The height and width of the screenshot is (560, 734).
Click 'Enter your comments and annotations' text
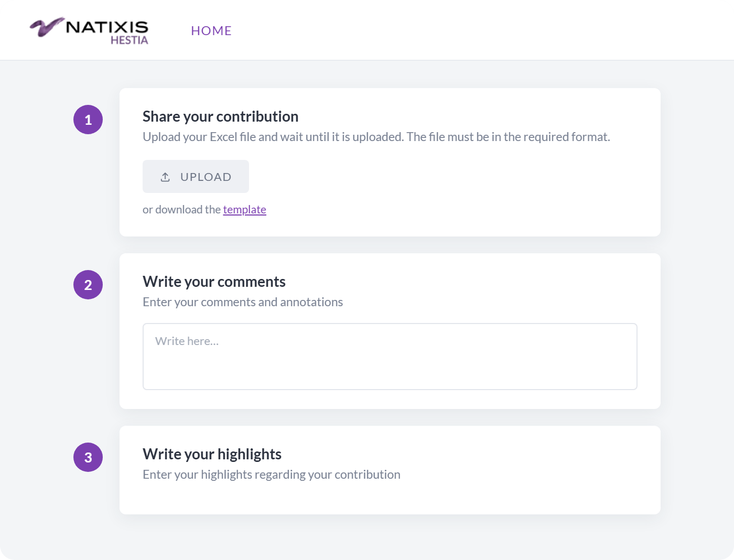pyautogui.click(x=243, y=302)
